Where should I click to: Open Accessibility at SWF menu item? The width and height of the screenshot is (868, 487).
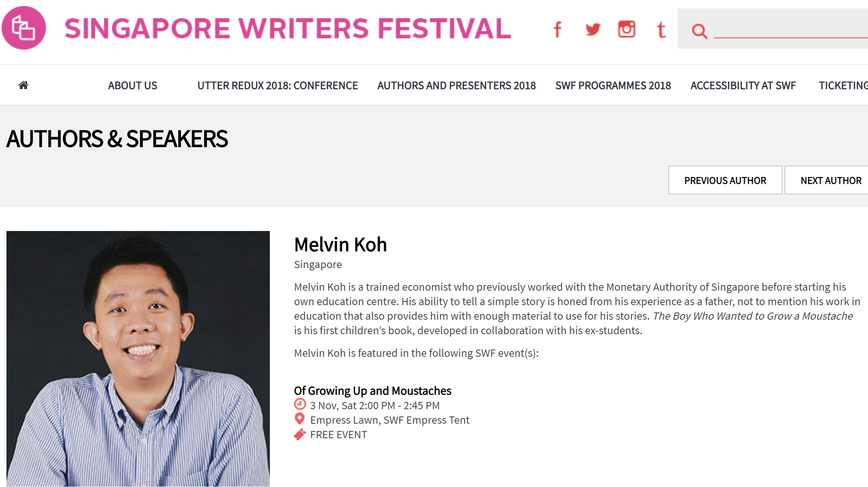click(x=743, y=85)
